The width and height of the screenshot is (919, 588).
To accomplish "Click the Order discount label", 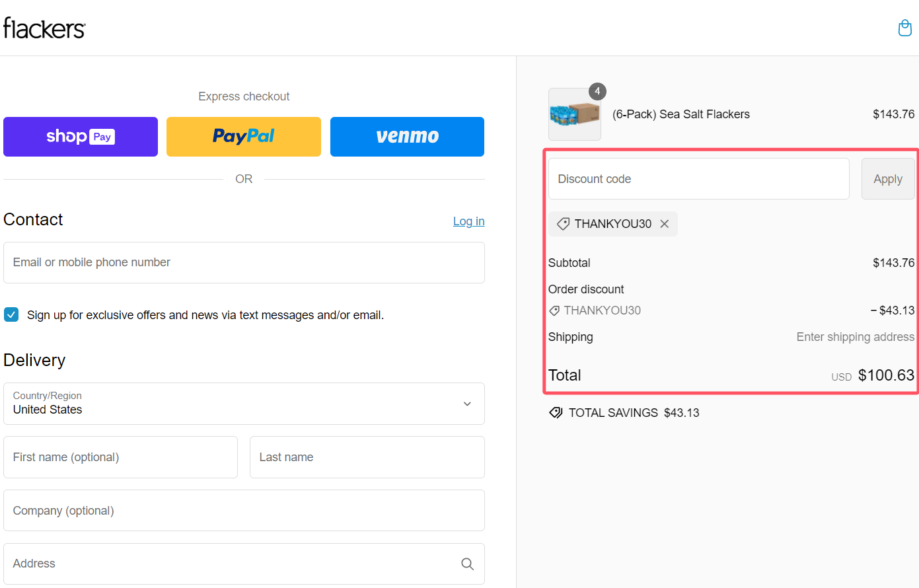I will pyautogui.click(x=586, y=289).
